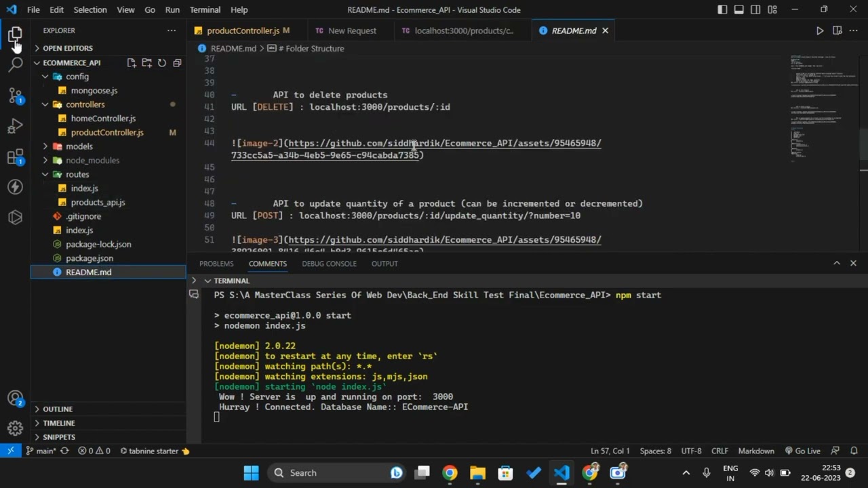Click the feedback icon beside Go Live
The image size is (868, 488).
pyautogui.click(x=836, y=451)
